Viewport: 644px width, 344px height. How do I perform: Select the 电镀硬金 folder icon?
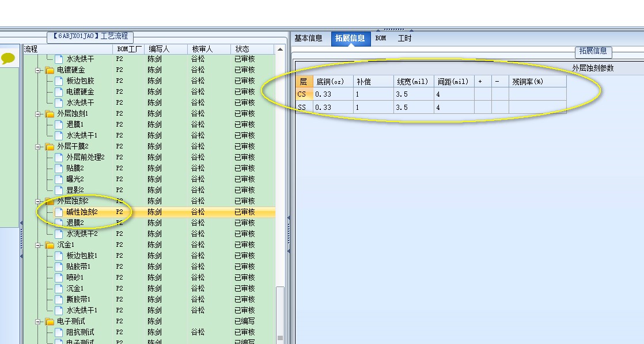[x=50, y=70]
